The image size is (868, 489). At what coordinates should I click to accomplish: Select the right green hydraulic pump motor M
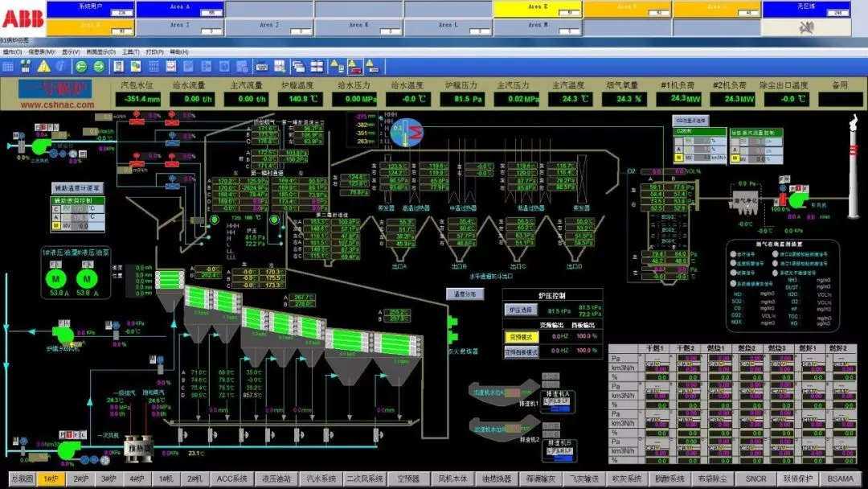(86, 278)
